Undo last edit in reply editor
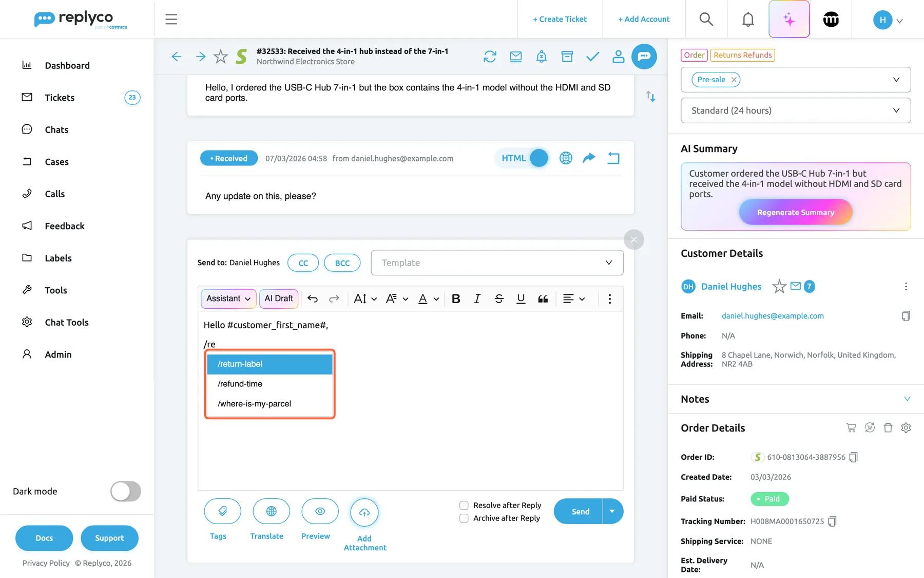 click(312, 299)
